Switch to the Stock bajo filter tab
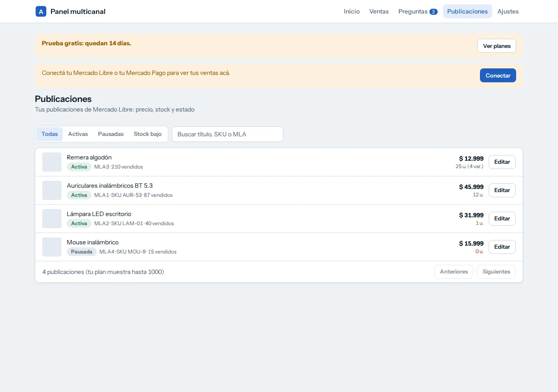Screen dimensions: 558x392 [x=148, y=134]
